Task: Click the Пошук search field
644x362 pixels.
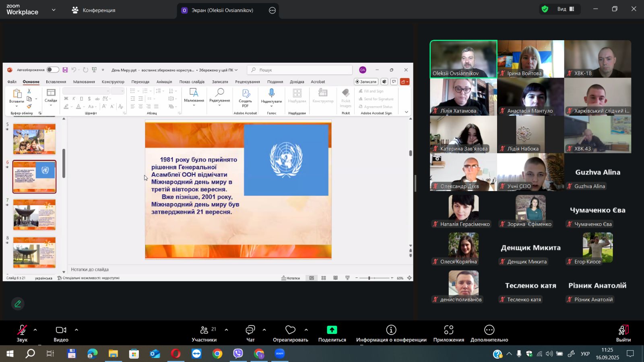Action: tap(300, 70)
